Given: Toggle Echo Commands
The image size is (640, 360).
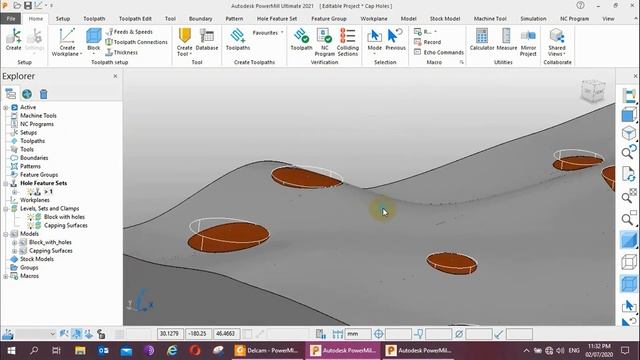Looking at the screenshot, I should coord(438,52).
